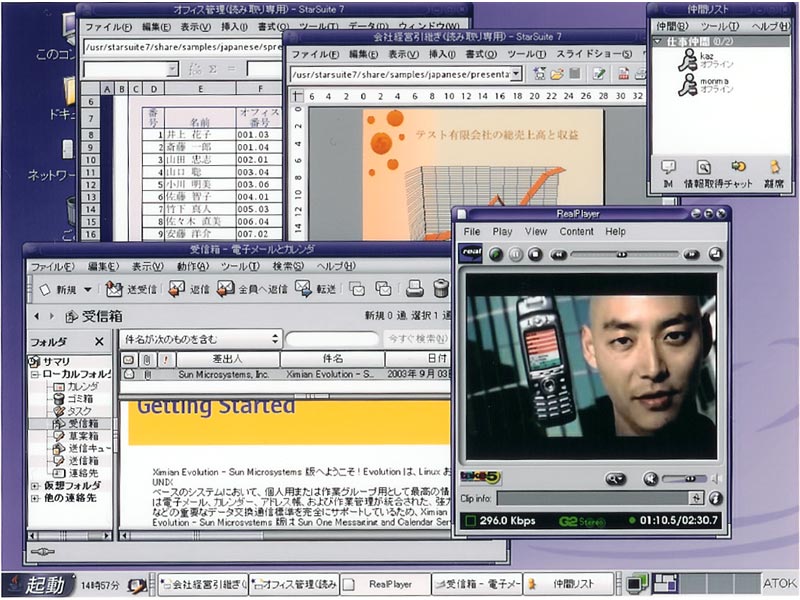Click the mail search text input field

point(332,339)
